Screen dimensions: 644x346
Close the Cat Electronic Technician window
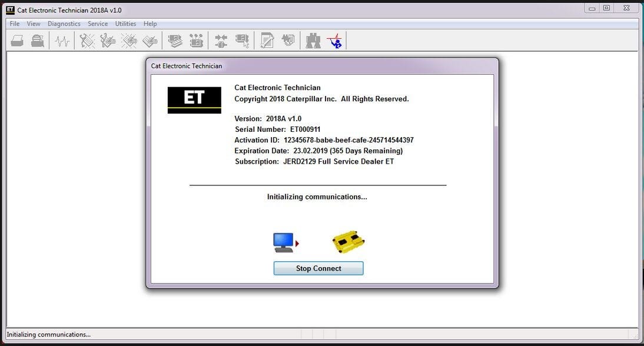click(626, 8)
